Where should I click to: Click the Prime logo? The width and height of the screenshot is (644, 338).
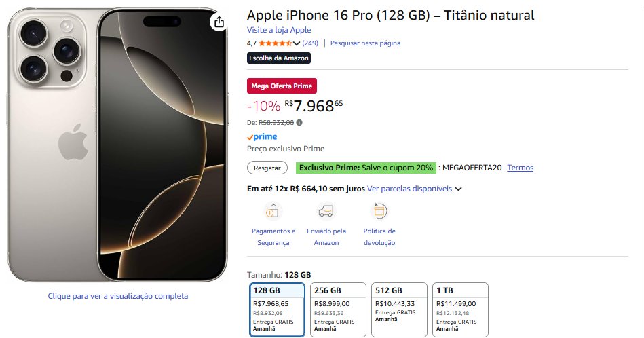click(x=262, y=137)
